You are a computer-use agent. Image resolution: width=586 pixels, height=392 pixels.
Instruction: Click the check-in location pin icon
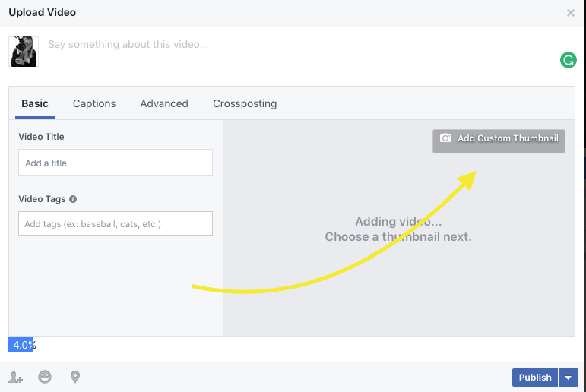[x=75, y=377]
